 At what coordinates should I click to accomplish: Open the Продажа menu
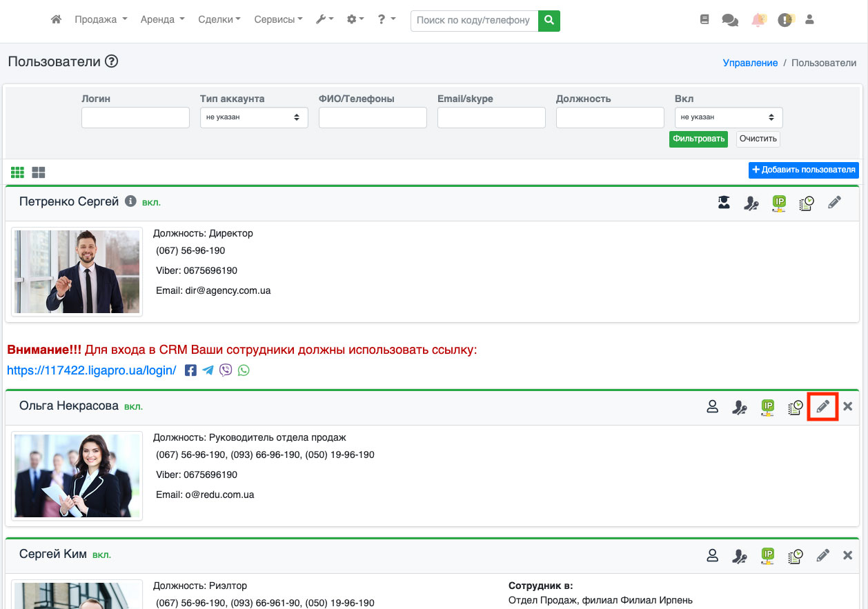click(101, 20)
